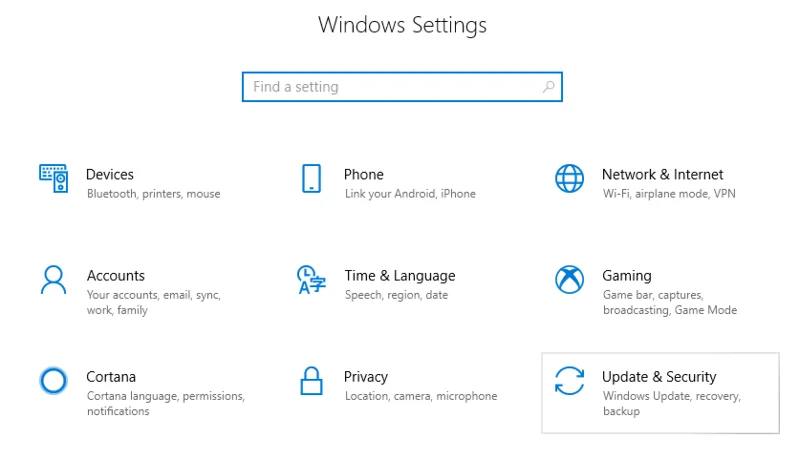Click 'Location, camera, microphone' description
The image size is (800, 459).
tap(421, 396)
